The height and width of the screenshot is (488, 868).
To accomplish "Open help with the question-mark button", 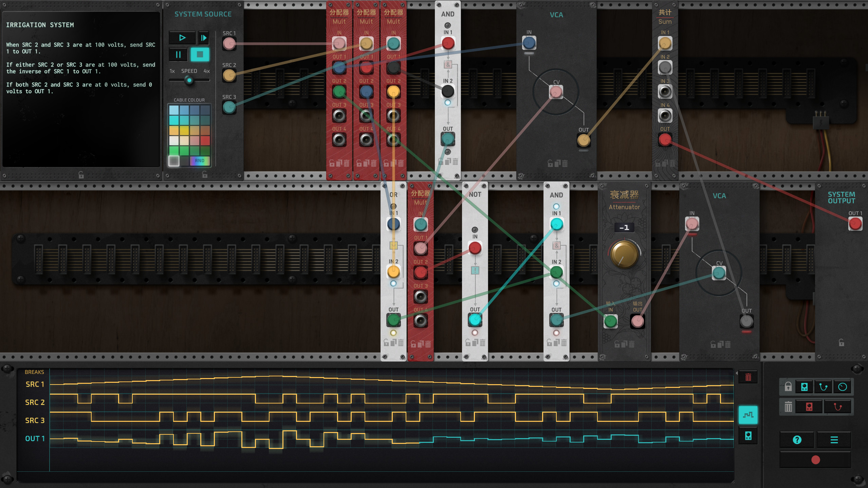I will click(797, 440).
